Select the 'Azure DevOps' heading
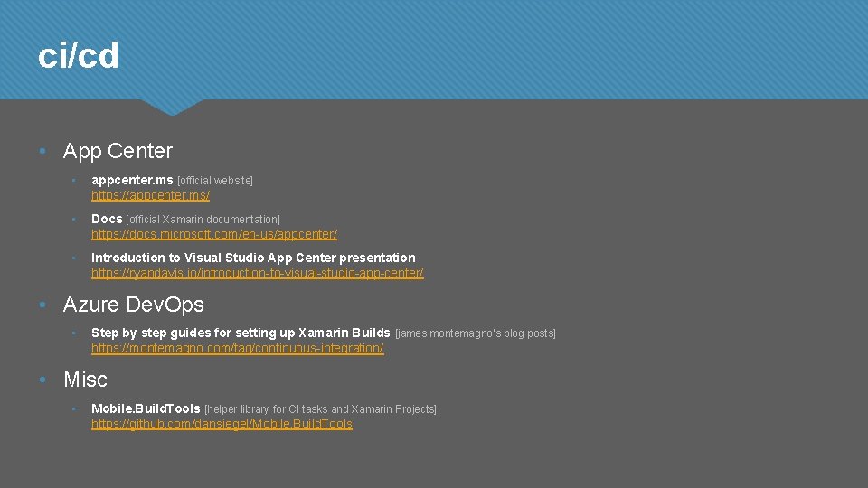 point(134,305)
